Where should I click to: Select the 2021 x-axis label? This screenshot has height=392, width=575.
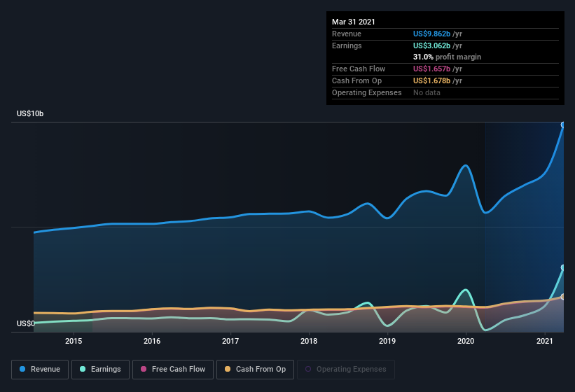pyautogui.click(x=545, y=341)
